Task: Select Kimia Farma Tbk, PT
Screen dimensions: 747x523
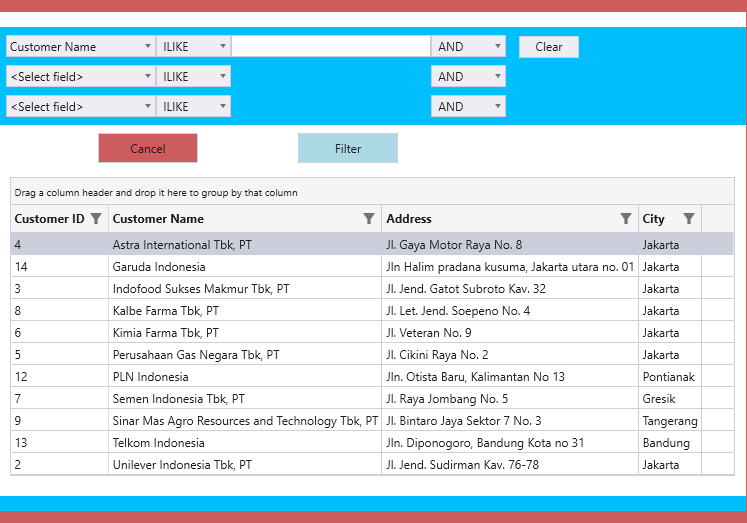Action: pyautogui.click(x=166, y=332)
